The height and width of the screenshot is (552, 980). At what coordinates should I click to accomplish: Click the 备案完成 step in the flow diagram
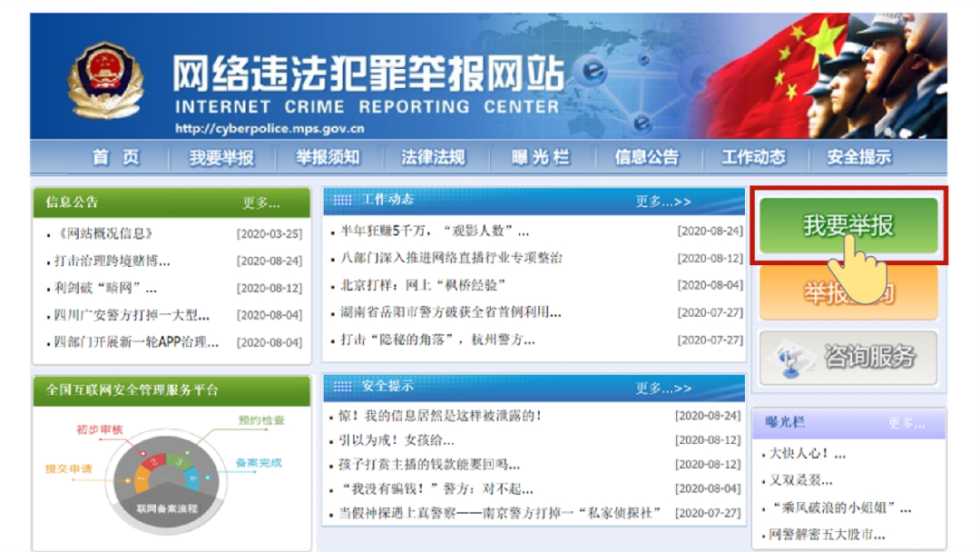[259, 463]
